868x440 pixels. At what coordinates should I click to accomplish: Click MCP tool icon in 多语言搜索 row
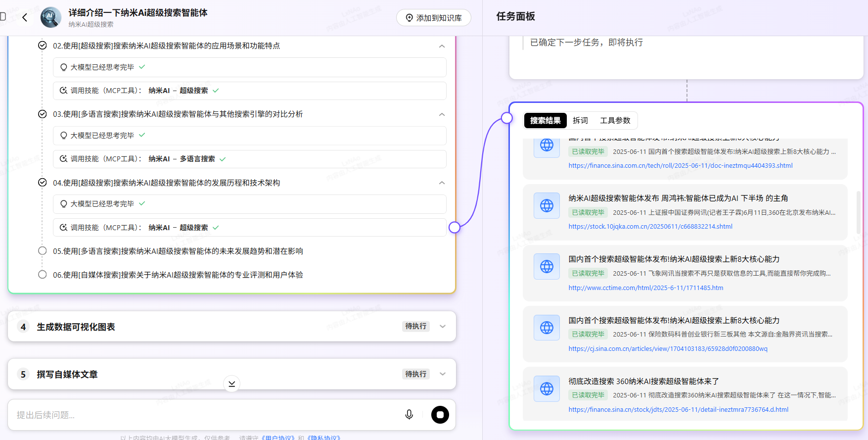(x=63, y=159)
